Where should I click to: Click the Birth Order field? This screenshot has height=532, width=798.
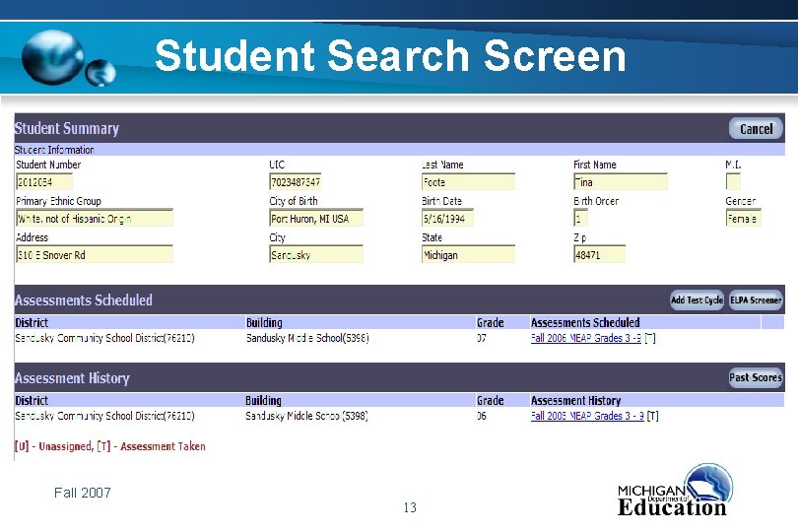click(580, 219)
